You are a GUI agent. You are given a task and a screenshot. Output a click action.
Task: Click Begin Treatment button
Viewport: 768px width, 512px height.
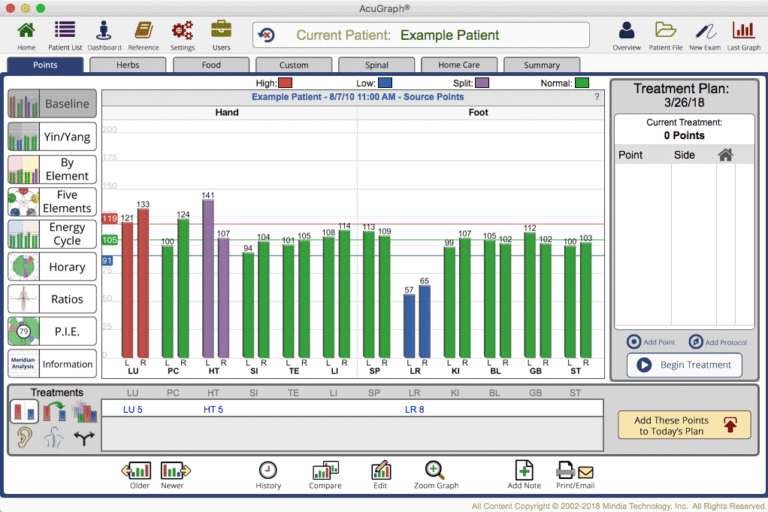684,365
